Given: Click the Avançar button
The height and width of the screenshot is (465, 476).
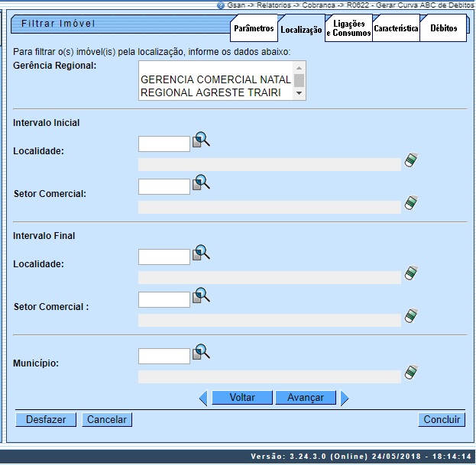Looking at the screenshot, I should point(306,397).
